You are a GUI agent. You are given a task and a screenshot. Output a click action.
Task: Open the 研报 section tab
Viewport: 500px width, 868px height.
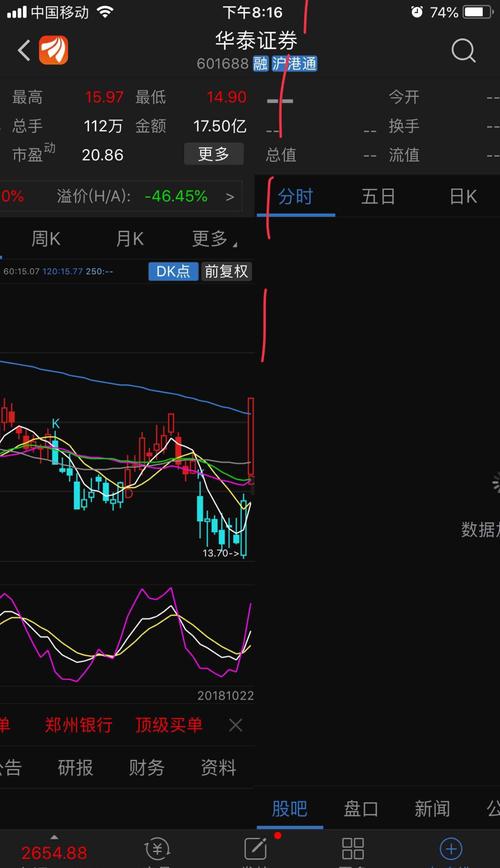click(x=75, y=768)
